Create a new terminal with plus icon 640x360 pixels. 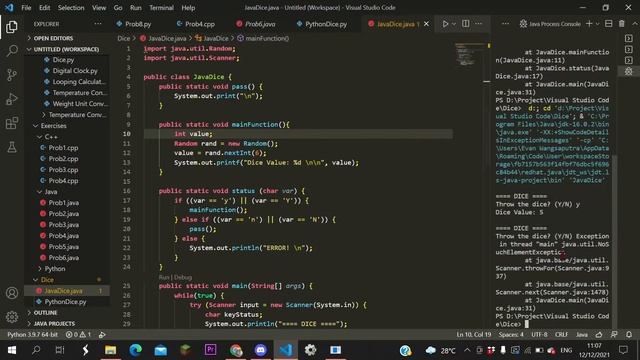click(589, 24)
